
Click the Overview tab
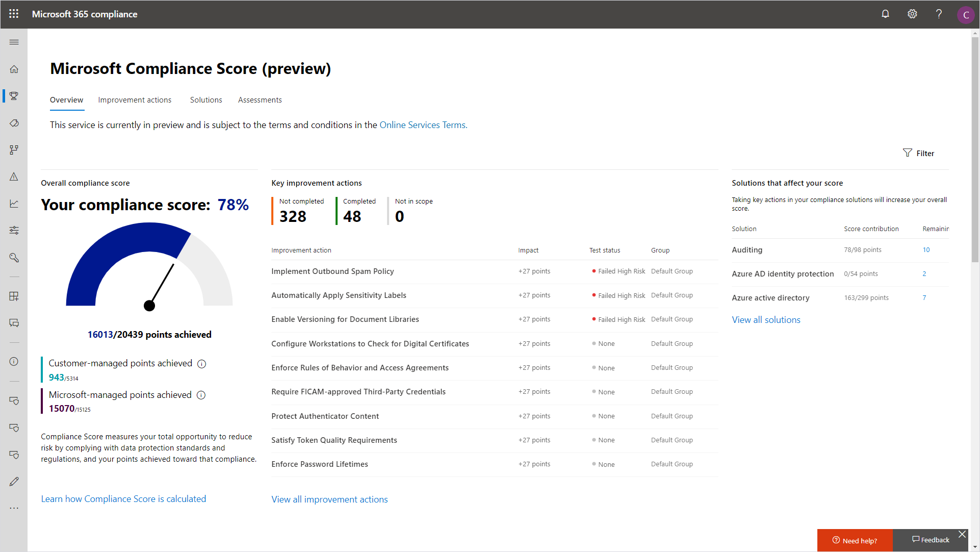click(66, 99)
